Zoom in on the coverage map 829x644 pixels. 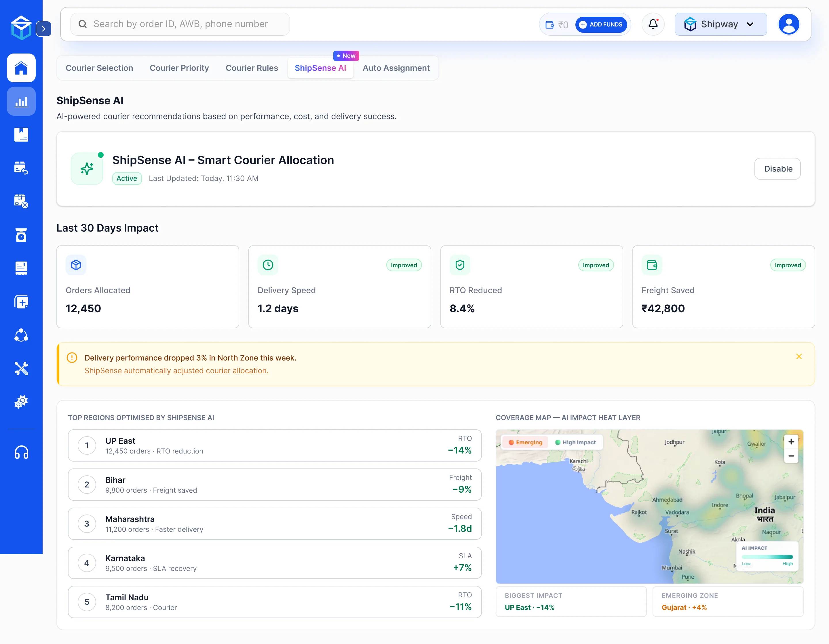coord(791,442)
